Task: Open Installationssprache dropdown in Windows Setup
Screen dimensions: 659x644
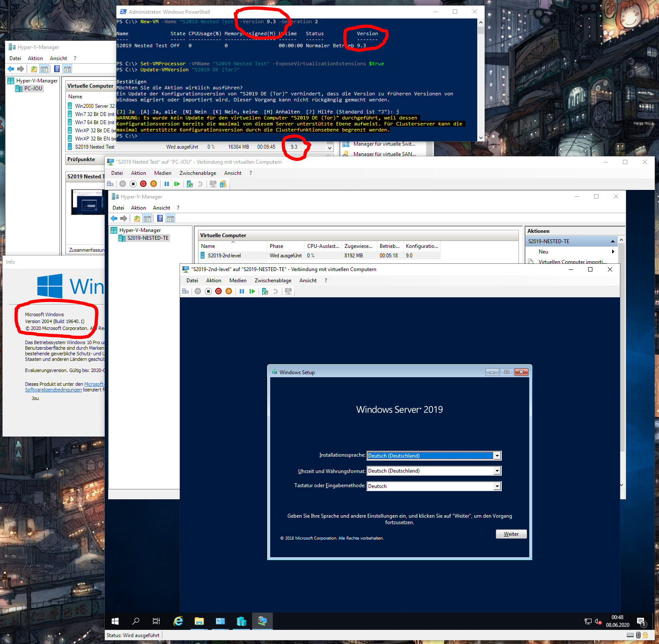Action: 497,456
